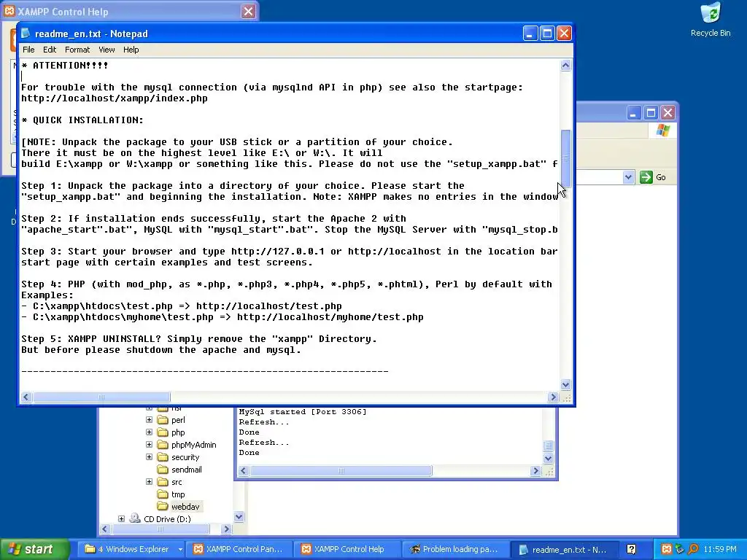The height and width of the screenshot is (560, 747).
Task: Maximize the readme_en.txt Notepad window
Action: [547, 34]
